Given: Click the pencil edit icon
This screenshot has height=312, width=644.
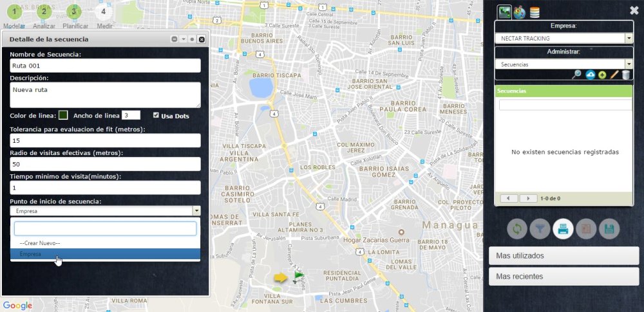Looking at the screenshot, I should coord(614,75).
